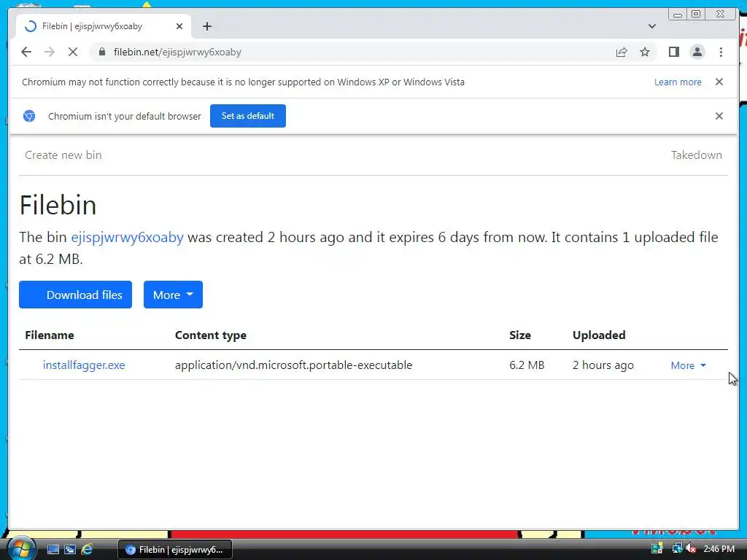
Task: Dismiss the default browser notification bar
Action: pyautogui.click(x=719, y=116)
